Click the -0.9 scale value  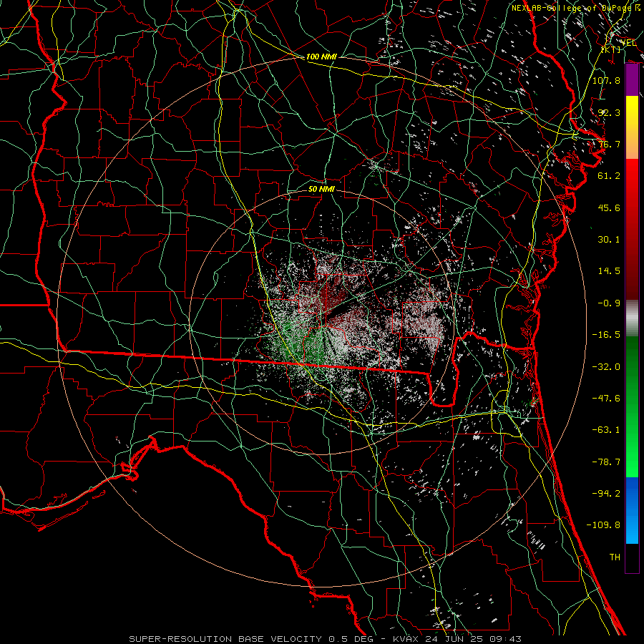[609, 303]
